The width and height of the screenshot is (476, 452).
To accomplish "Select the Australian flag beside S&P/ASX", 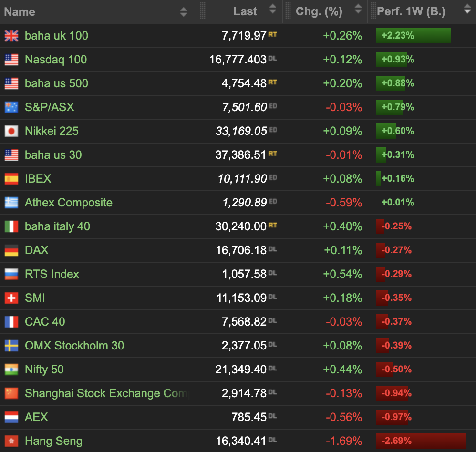I will 11,107.
